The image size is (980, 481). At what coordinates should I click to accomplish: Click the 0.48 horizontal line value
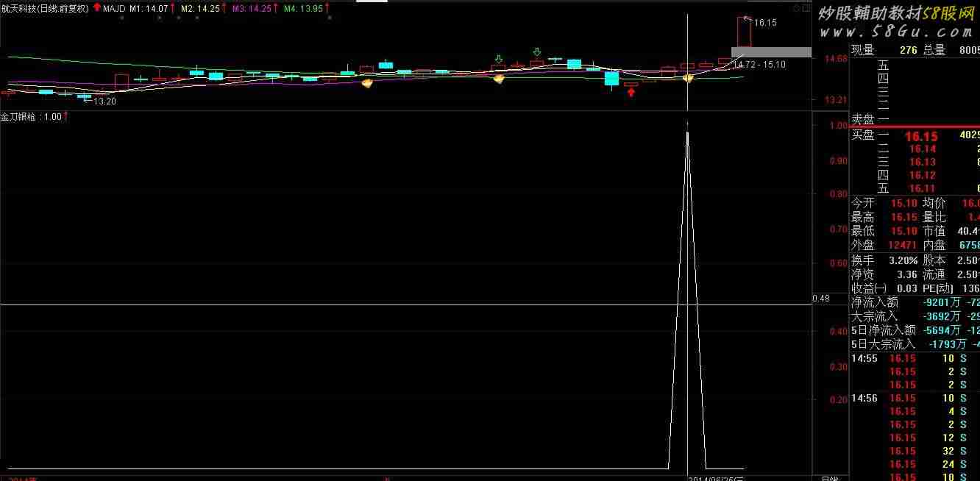[x=821, y=299]
